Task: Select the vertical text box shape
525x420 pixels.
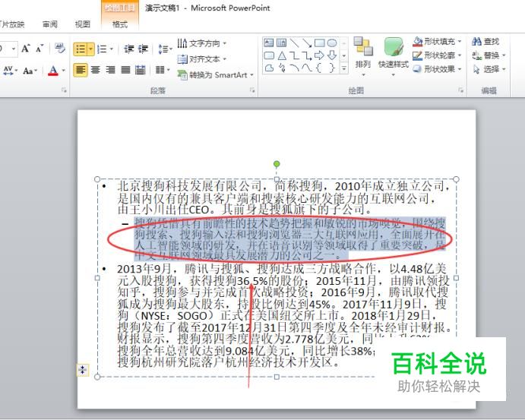Action: coord(282,43)
